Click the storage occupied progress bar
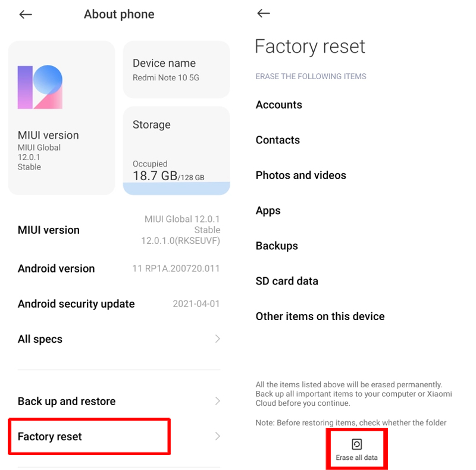This screenshot has height=470, width=476. [x=176, y=189]
